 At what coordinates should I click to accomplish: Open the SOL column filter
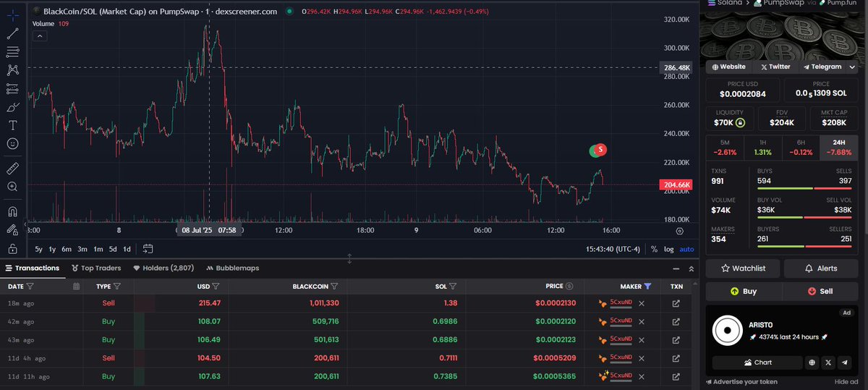[x=453, y=287]
